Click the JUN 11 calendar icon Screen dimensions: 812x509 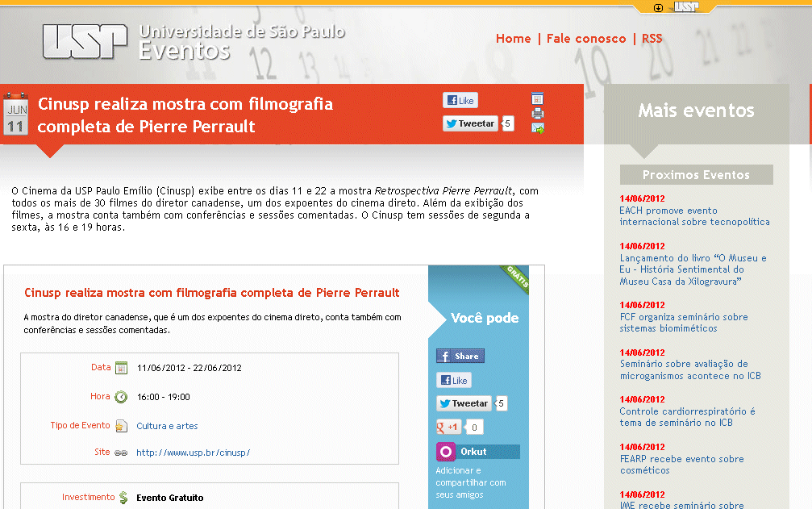click(x=15, y=114)
